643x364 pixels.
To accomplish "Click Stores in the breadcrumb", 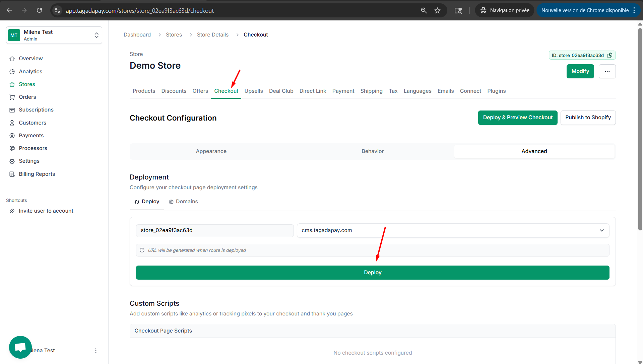I will click(174, 35).
